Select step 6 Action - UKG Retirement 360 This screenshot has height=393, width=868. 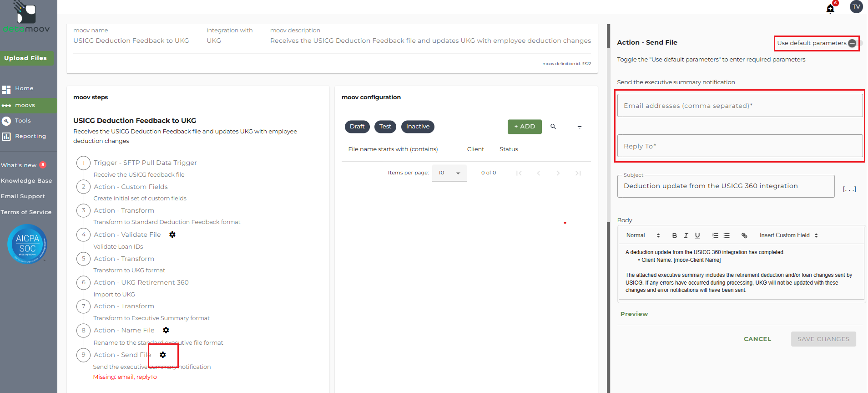[x=141, y=282]
